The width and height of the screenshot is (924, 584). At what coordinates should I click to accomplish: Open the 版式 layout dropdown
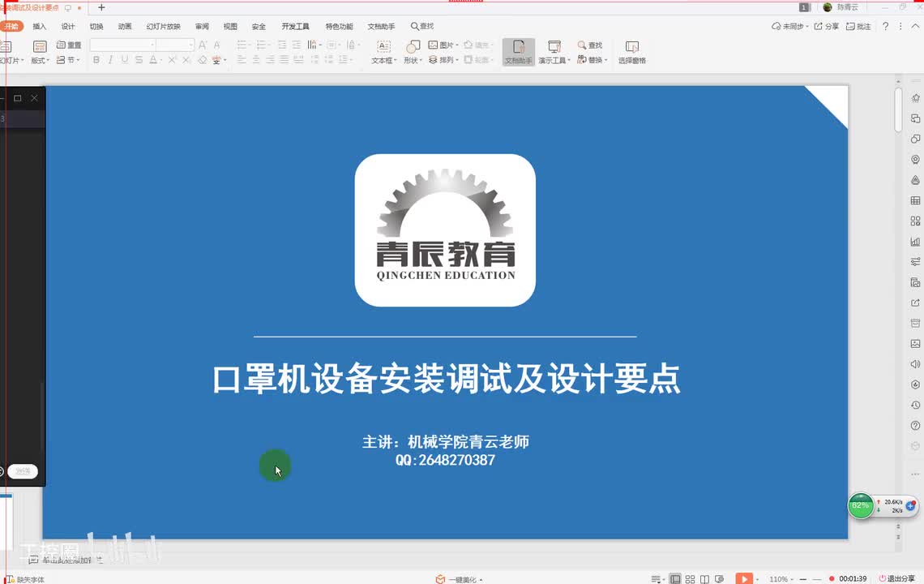(40, 53)
